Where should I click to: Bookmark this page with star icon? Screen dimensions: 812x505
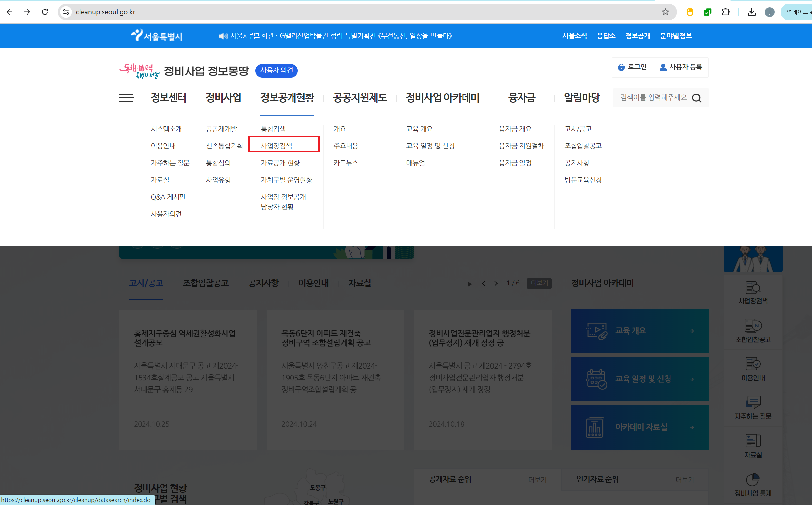coord(665,12)
